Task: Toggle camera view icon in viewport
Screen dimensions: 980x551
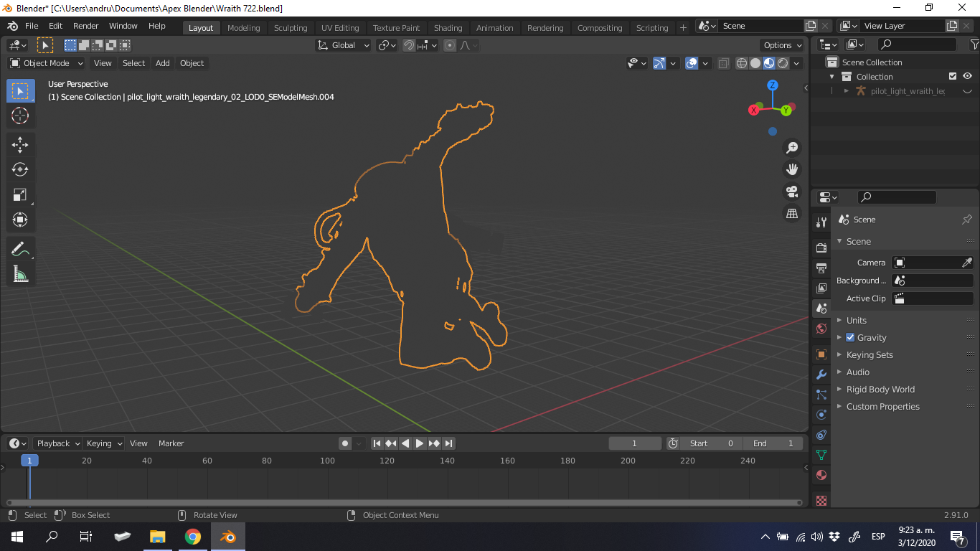Action: pyautogui.click(x=792, y=192)
